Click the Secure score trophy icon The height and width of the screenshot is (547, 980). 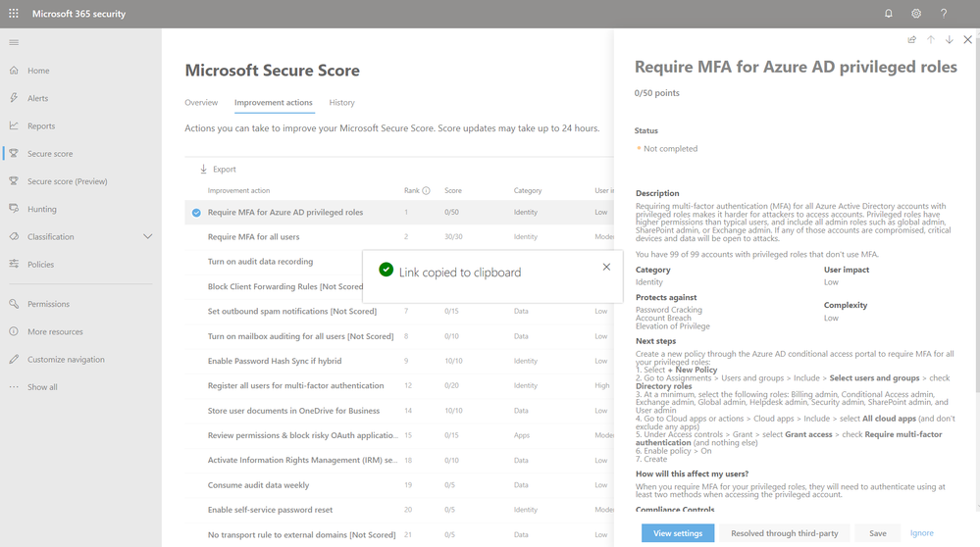(x=14, y=153)
